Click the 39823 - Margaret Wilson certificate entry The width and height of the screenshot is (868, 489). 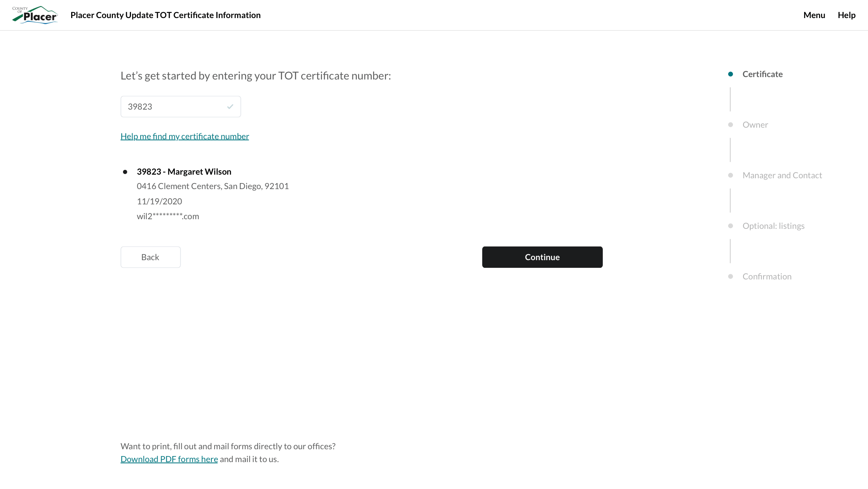(184, 171)
